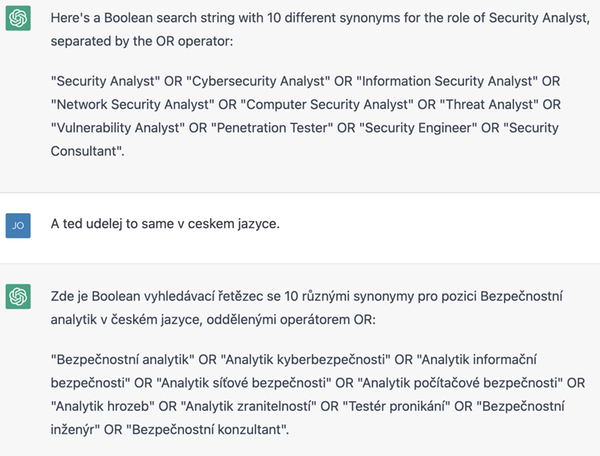
Task: Click the English Boolean search string text
Action: click(306, 116)
